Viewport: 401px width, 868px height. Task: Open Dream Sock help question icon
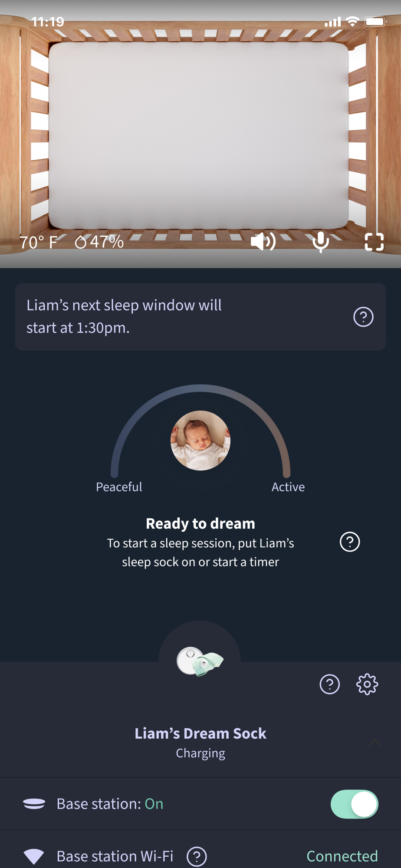coord(330,684)
